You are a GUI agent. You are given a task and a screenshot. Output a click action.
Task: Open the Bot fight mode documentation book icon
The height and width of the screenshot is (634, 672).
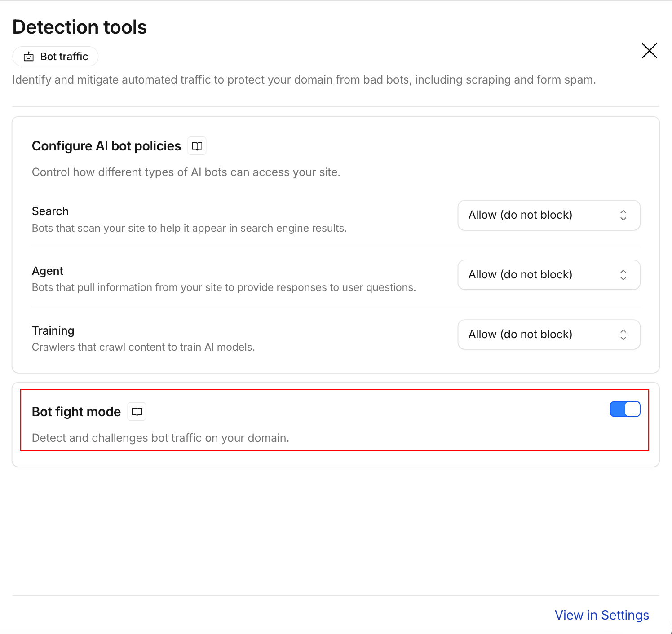[137, 412]
